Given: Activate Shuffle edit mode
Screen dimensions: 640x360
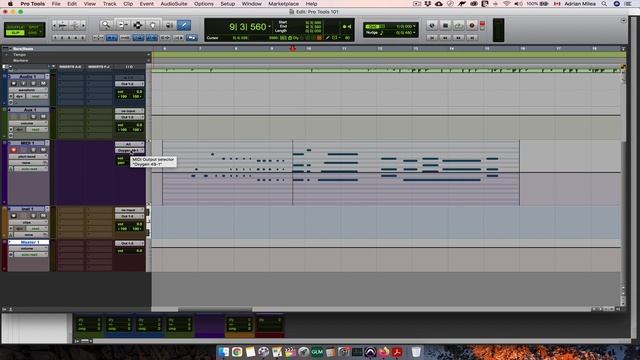Looking at the screenshot, I should [15, 27].
